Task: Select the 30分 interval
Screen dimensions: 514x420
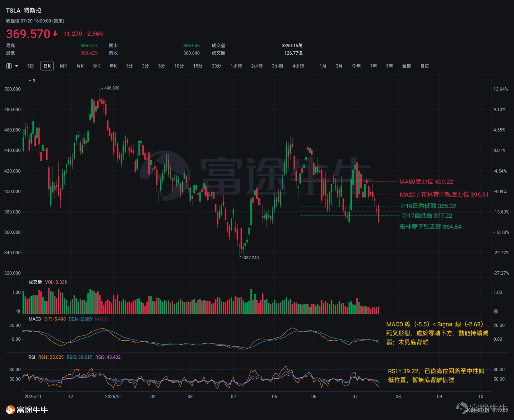Action: click(x=217, y=66)
